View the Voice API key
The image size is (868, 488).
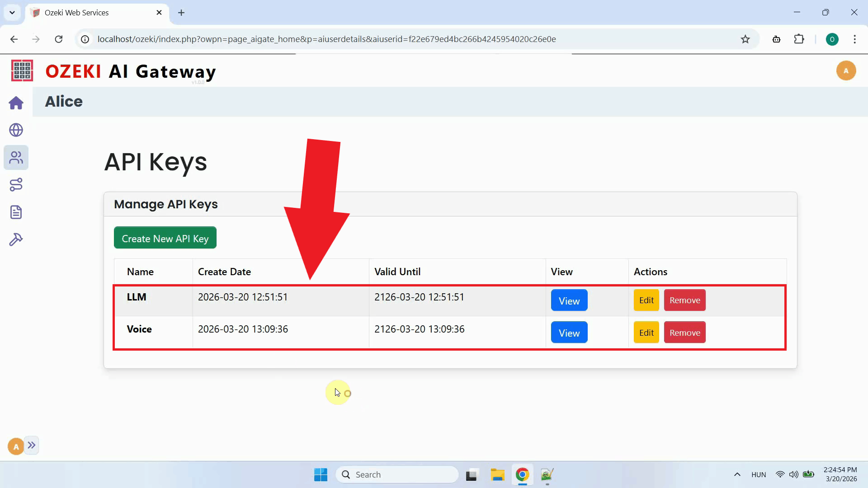click(569, 332)
